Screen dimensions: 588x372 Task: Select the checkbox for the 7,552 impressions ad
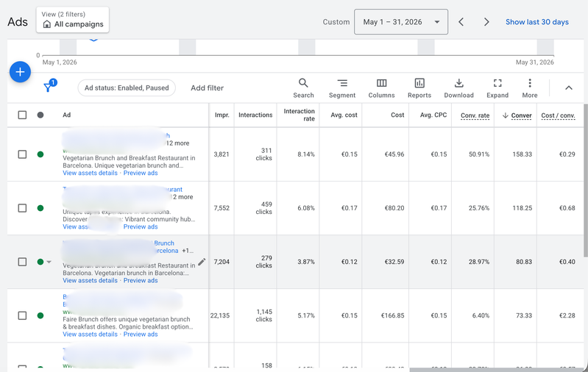23,208
